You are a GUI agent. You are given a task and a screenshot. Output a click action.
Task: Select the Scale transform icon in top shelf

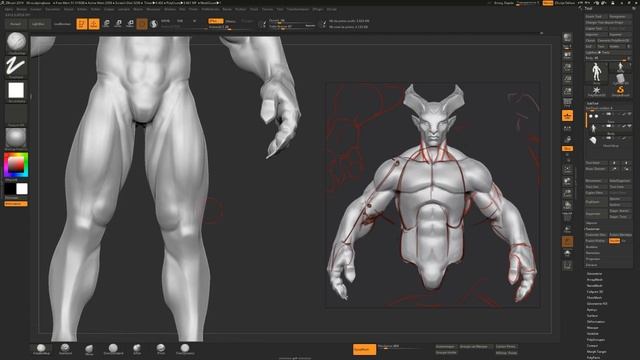[118, 24]
